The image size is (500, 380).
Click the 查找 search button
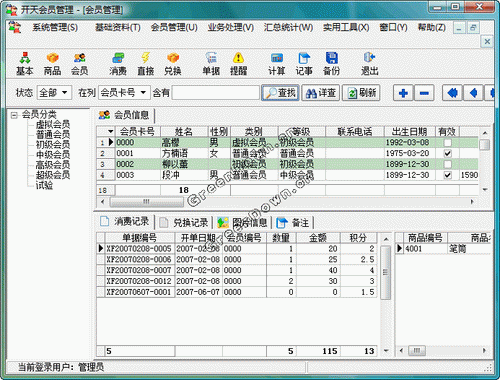tap(280, 93)
